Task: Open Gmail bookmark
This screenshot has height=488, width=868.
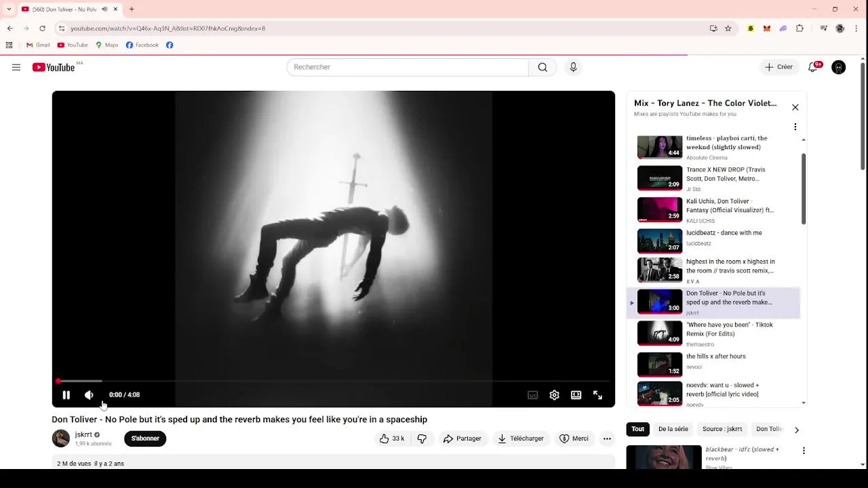Action: point(38,45)
